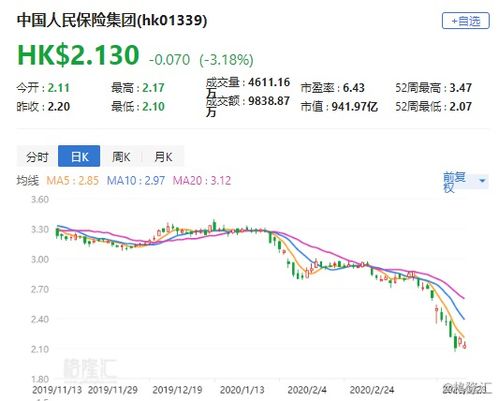Click the 最高 value 2.17
Viewport: 499px width, 401px height.
pyautogui.click(x=154, y=88)
